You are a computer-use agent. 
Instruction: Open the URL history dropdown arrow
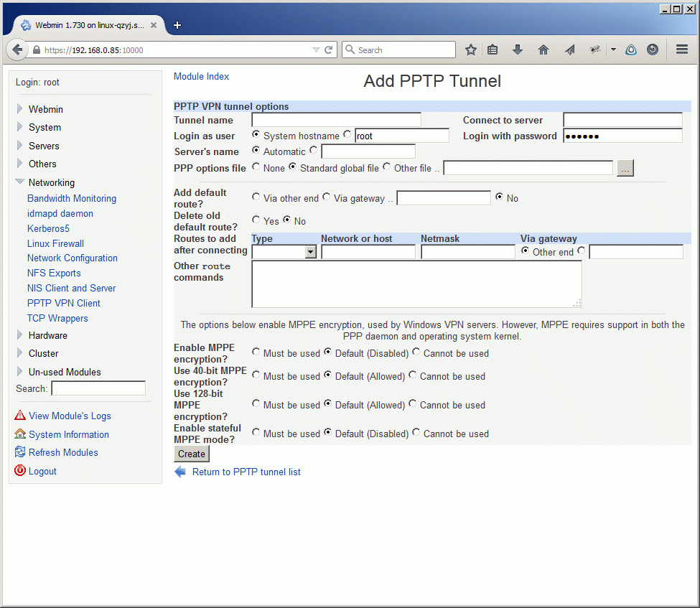316,50
